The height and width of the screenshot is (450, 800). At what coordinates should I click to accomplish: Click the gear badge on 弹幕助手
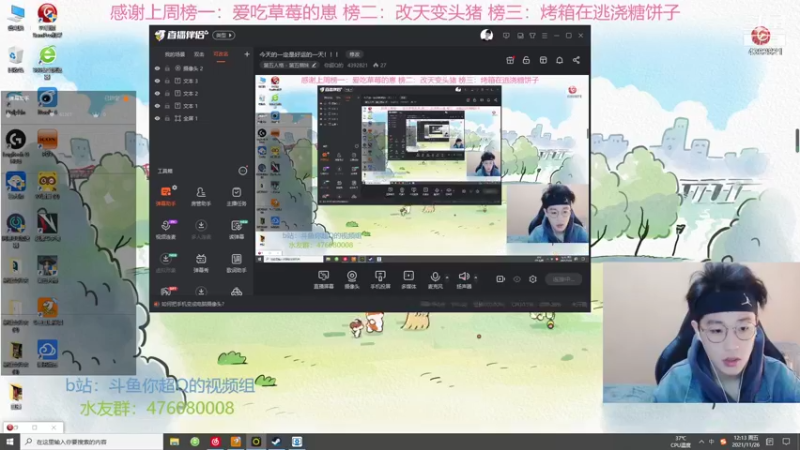coord(174,188)
